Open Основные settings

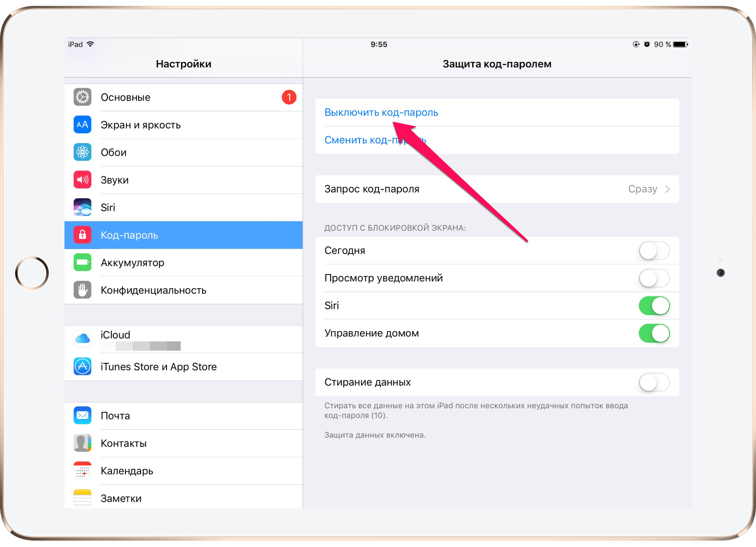tap(184, 97)
